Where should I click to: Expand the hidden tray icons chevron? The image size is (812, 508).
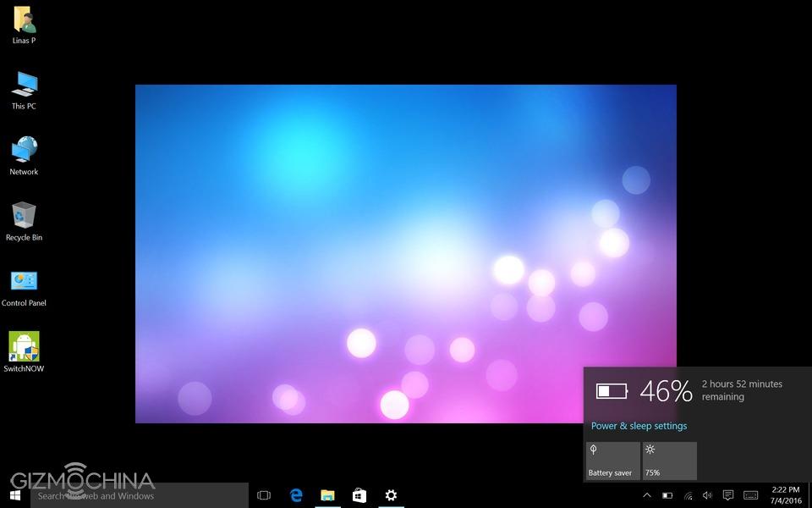click(x=647, y=495)
